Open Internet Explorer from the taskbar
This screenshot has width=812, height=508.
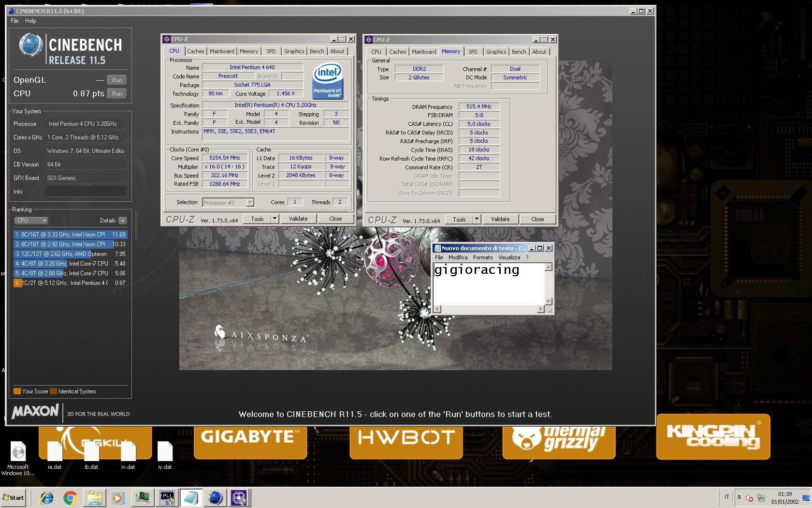point(47,497)
